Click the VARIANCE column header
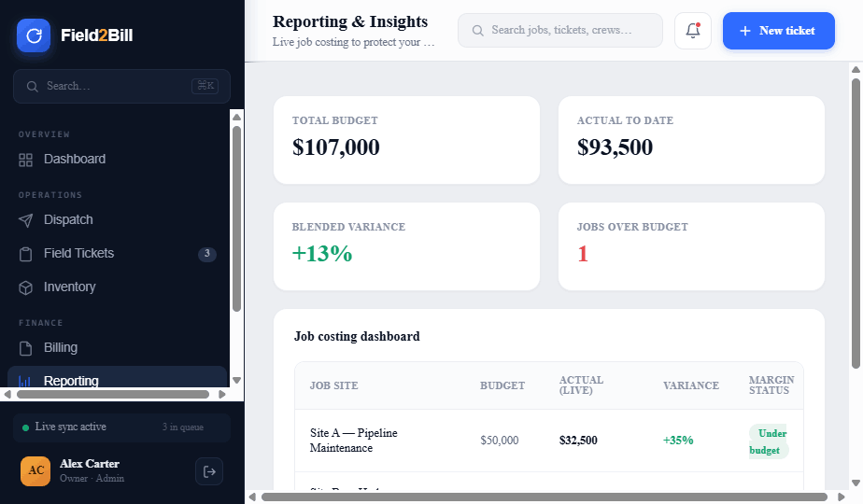Viewport: 863px width, 504px height. click(x=691, y=385)
